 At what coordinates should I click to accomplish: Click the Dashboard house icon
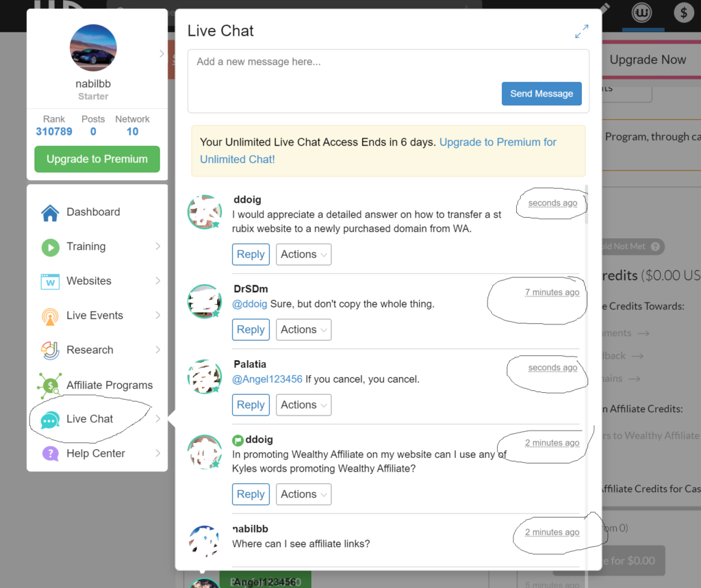tap(50, 212)
